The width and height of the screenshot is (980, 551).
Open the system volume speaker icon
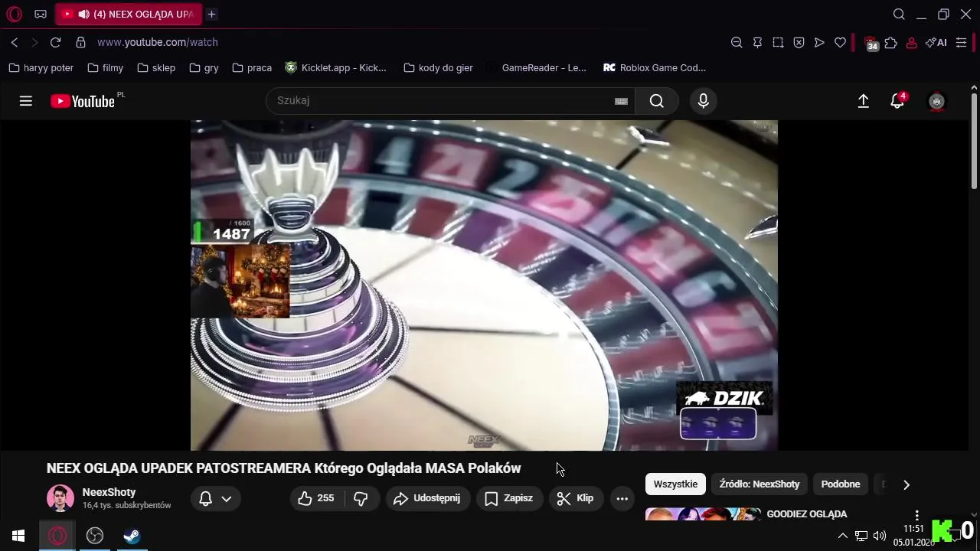pos(879,536)
